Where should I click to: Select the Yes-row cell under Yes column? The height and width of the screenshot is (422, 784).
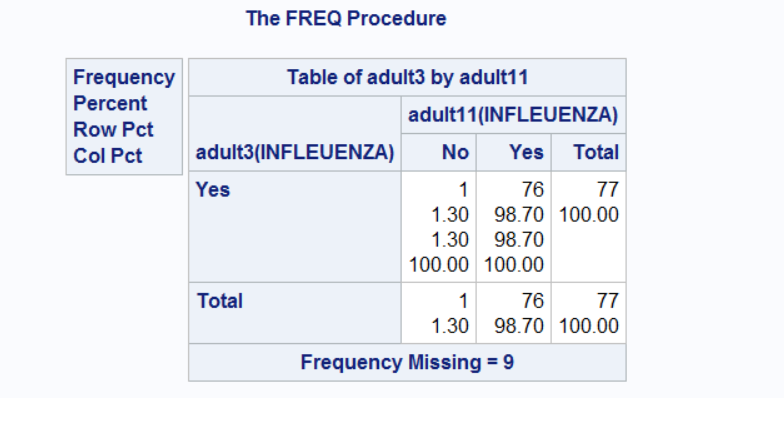coord(514,227)
